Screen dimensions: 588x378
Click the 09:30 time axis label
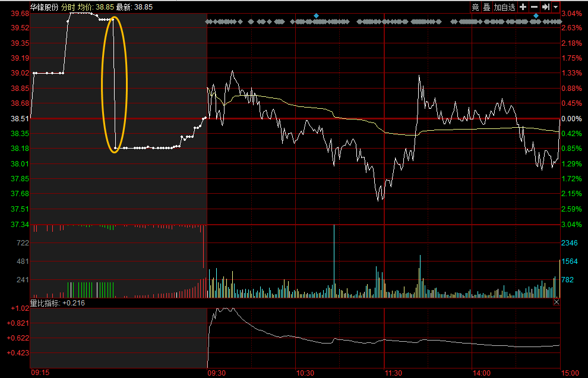point(216,373)
